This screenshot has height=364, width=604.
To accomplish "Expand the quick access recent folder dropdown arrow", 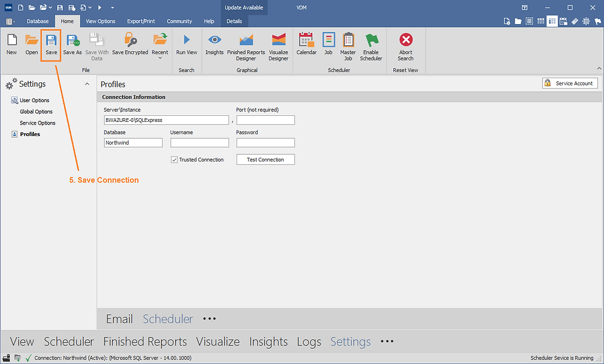I will (51, 7).
